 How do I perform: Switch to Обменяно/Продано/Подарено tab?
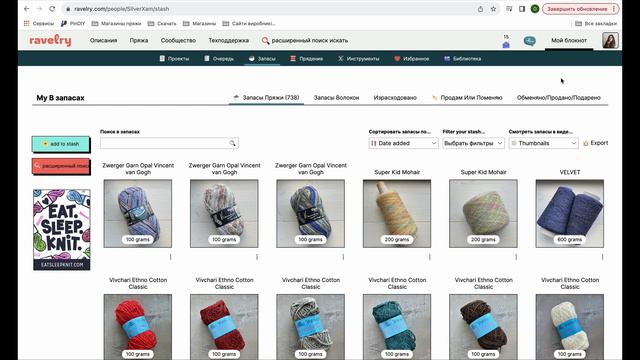point(559,98)
